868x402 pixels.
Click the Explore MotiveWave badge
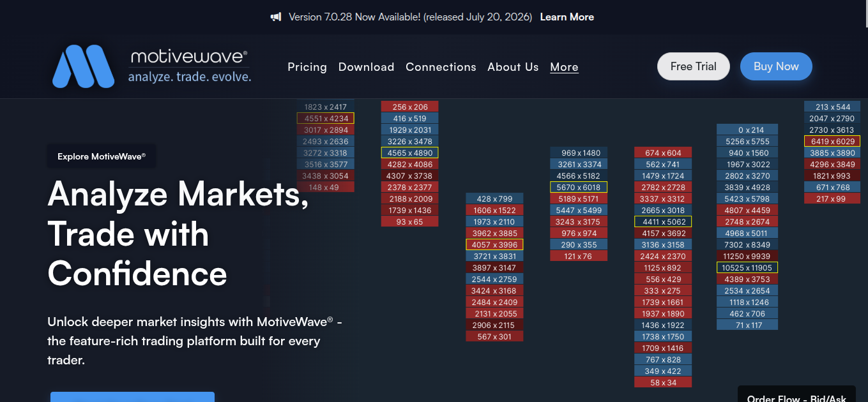click(102, 156)
